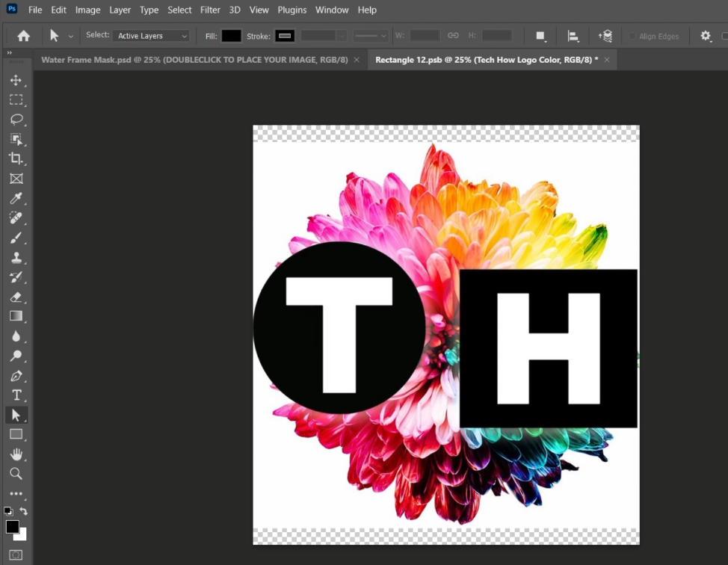Select the Move tool
This screenshot has width=728, height=565.
(x=16, y=80)
